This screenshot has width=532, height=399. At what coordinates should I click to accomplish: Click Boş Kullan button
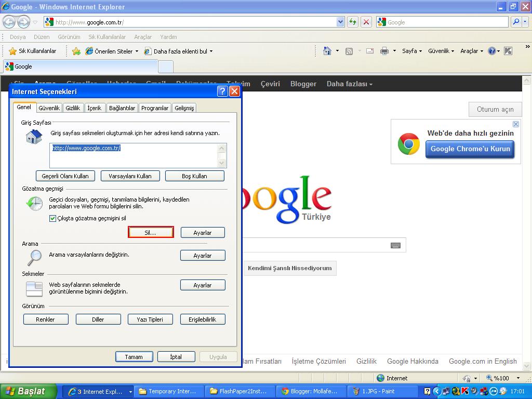[194, 176]
